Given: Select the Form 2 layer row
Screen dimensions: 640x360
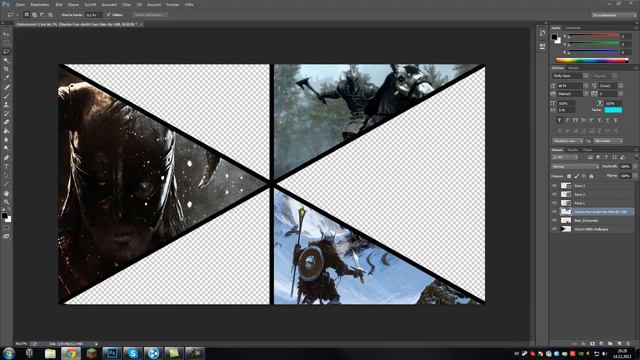Looking at the screenshot, I should click(x=592, y=194).
